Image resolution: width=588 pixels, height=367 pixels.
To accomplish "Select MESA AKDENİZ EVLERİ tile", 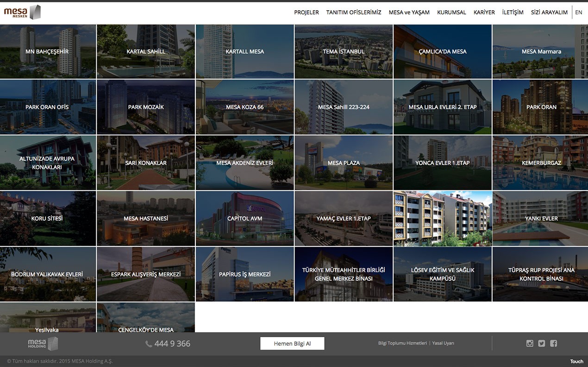I will pos(244,163).
